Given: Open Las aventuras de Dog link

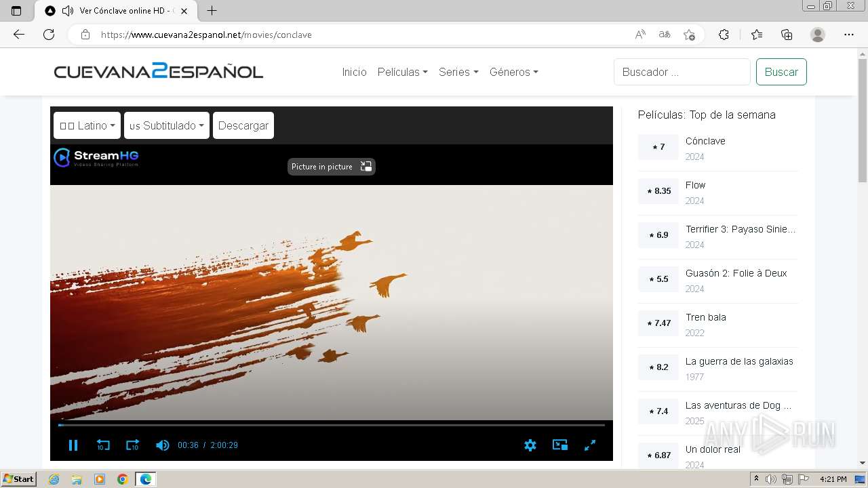Looking at the screenshot, I should click(738, 405).
